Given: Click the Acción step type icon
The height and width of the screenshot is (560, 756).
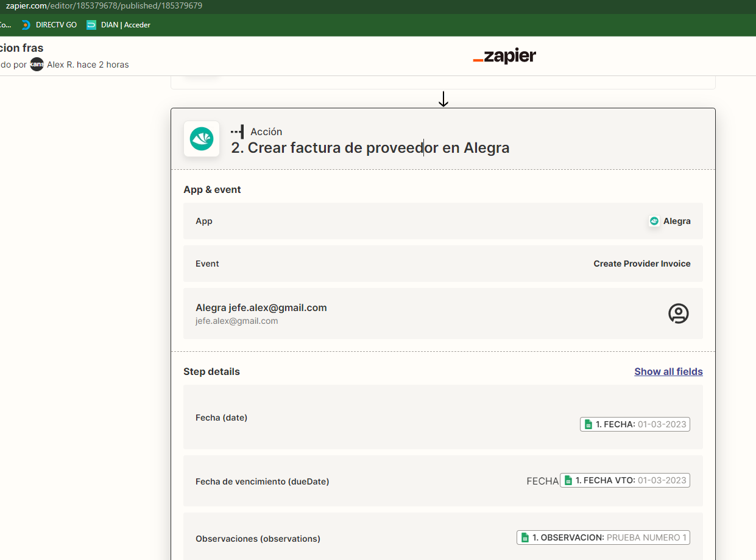Looking at the screenshot, I should (238, 131).
